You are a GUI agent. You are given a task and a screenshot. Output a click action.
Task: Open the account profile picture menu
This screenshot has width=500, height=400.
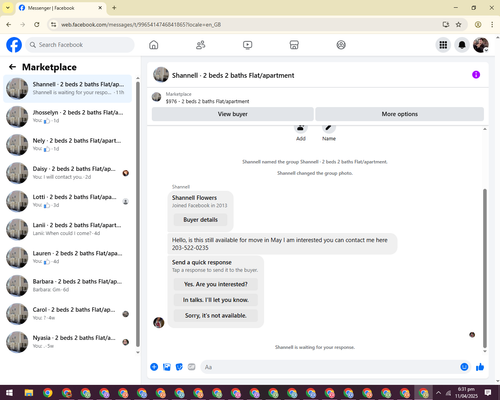coord(481,45)
